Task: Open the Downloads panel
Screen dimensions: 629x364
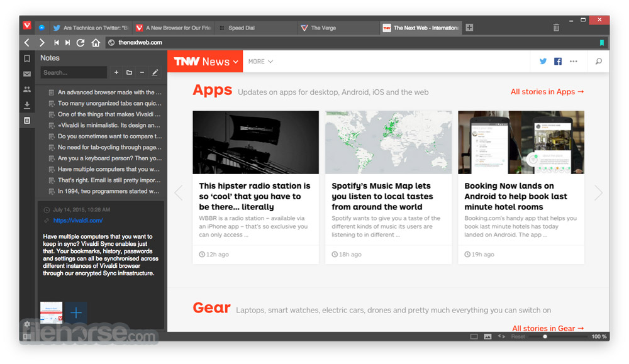Action: 27,105
